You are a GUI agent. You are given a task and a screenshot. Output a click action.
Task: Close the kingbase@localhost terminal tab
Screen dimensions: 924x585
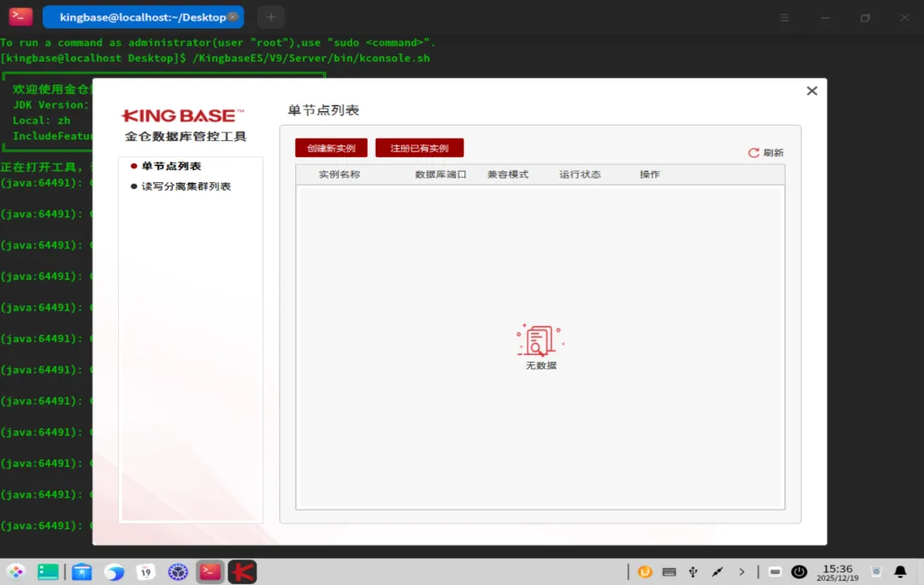click(x=234, y=17)
